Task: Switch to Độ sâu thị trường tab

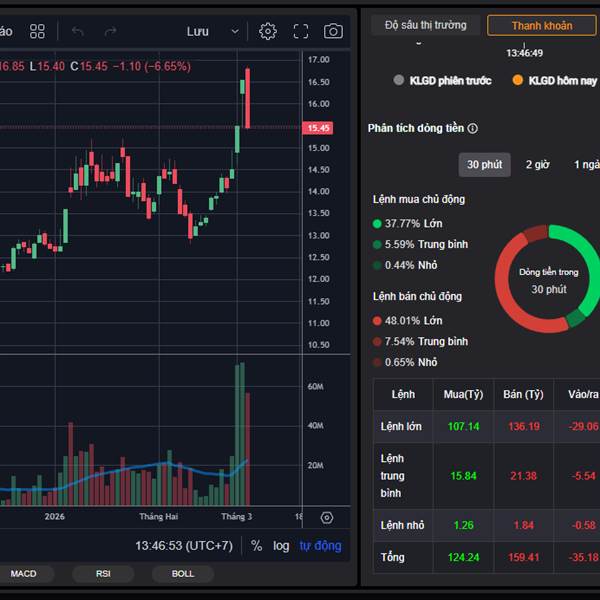Action: point(426,25)
